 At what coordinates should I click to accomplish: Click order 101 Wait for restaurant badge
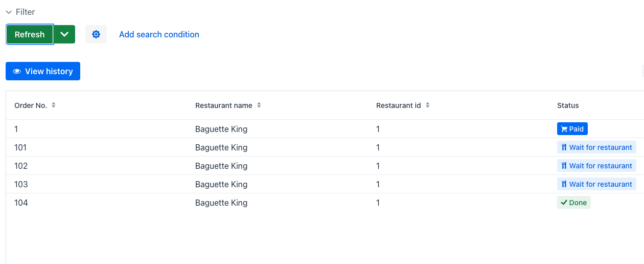click(596, 147)
